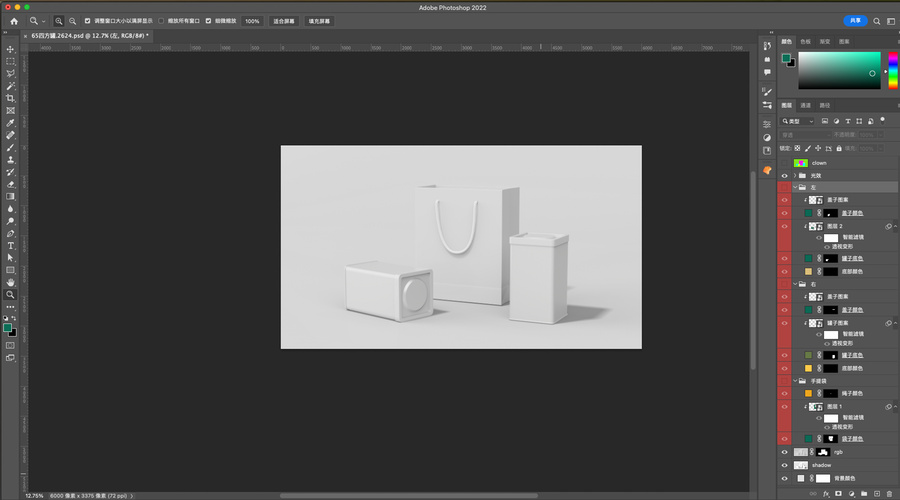Delete layer using the trash icon

click(889, 494)
